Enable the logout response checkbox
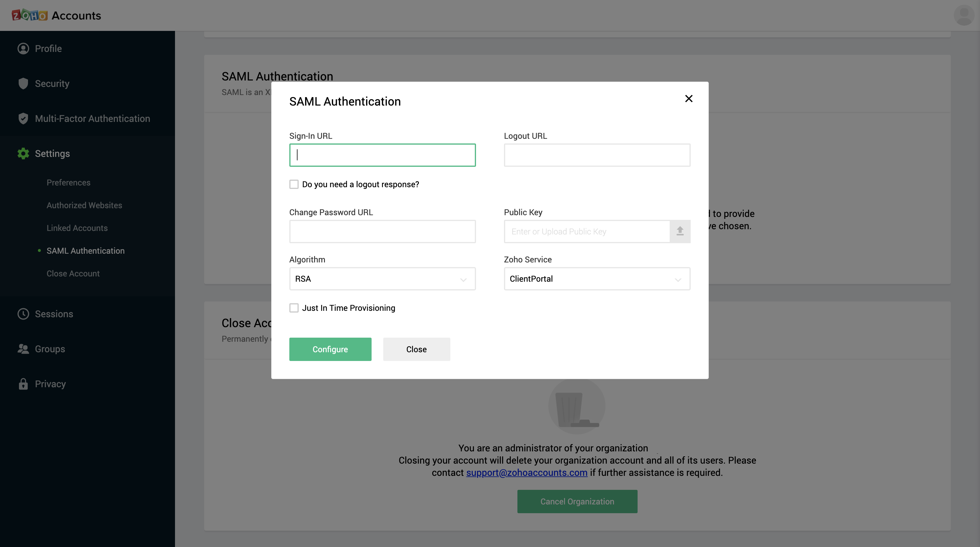The height and width of the screenshot is (547, 980). pyautogui.click(x=294, y=185)
